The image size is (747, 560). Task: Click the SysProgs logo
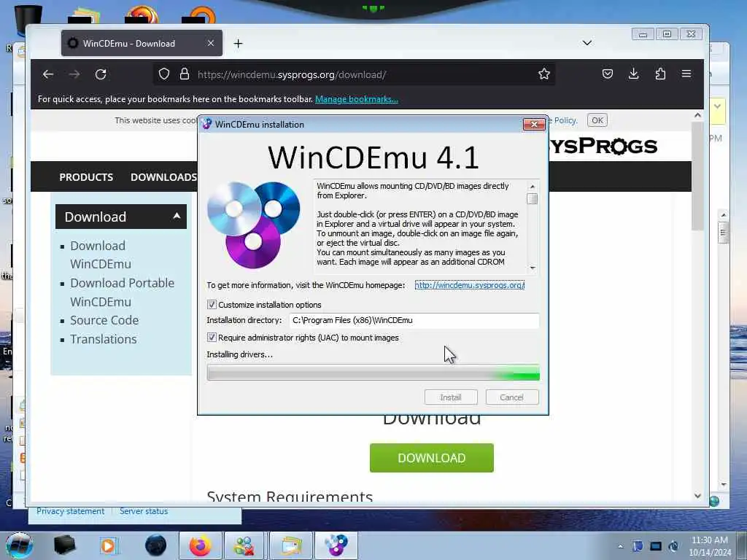[x=603, y=146]
